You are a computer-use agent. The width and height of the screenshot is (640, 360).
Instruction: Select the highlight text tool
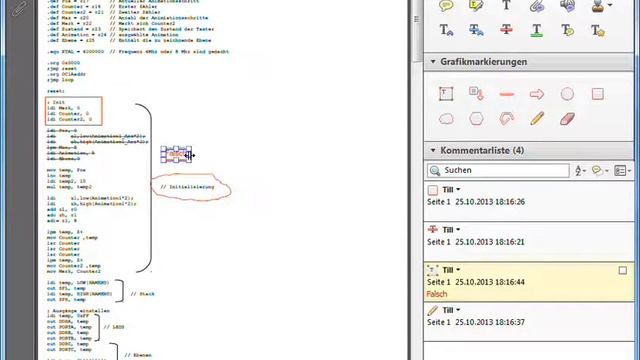[476, 6]
